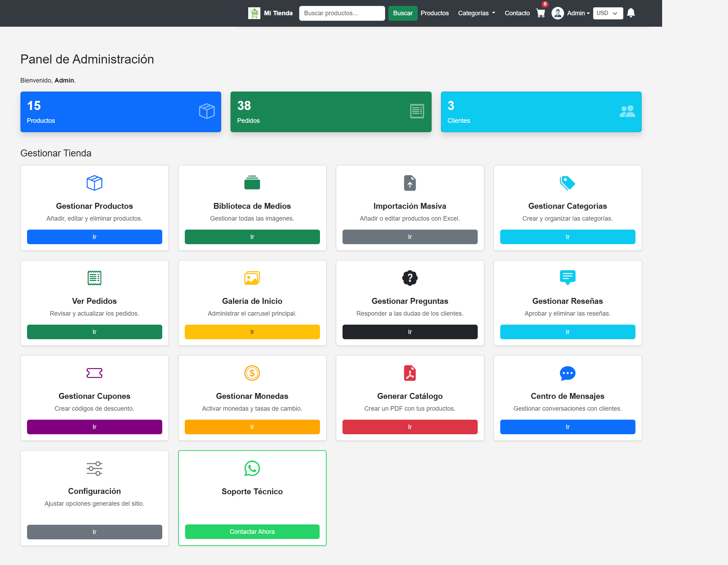Image resolution: width=728 pixels, height=565 pixels.
Task: Open the USD currency selector
Action: pos(608,13)
